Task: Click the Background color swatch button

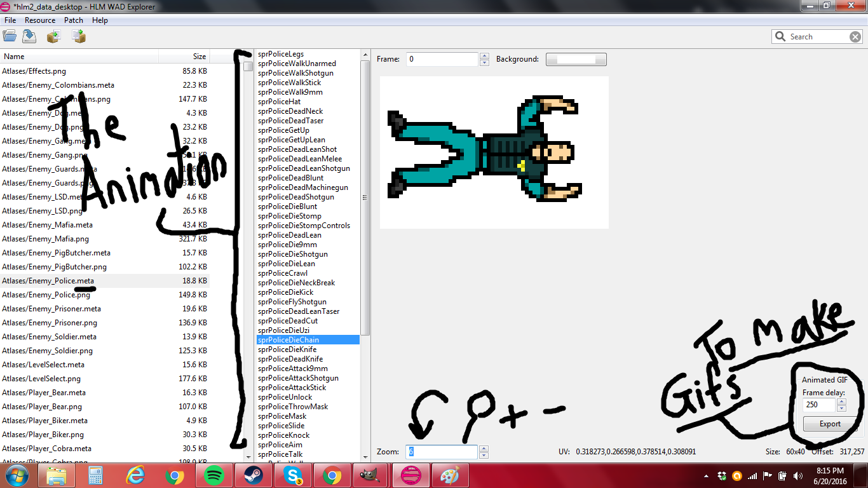Action: click(x=576, y=59)
